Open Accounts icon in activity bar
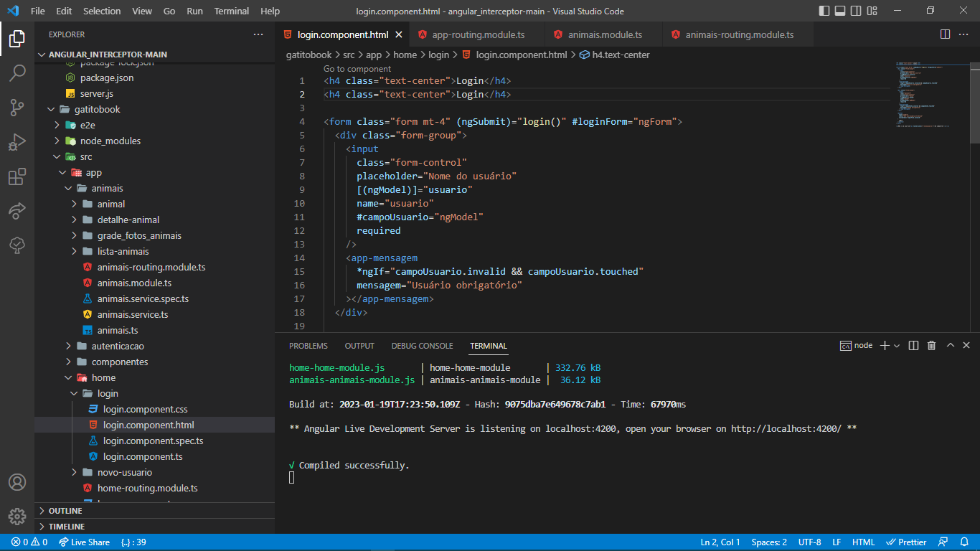The height and width of the screenshot is (551, 980). click(x=17, y=482)
